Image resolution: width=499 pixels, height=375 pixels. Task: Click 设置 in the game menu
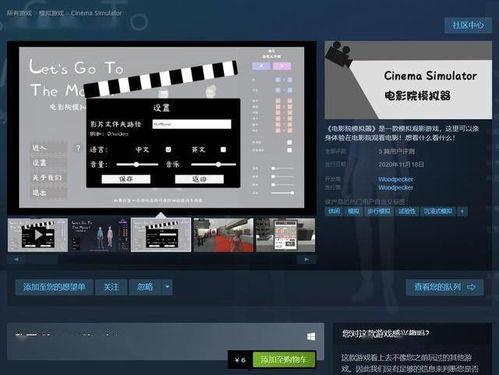pos(49,163)
